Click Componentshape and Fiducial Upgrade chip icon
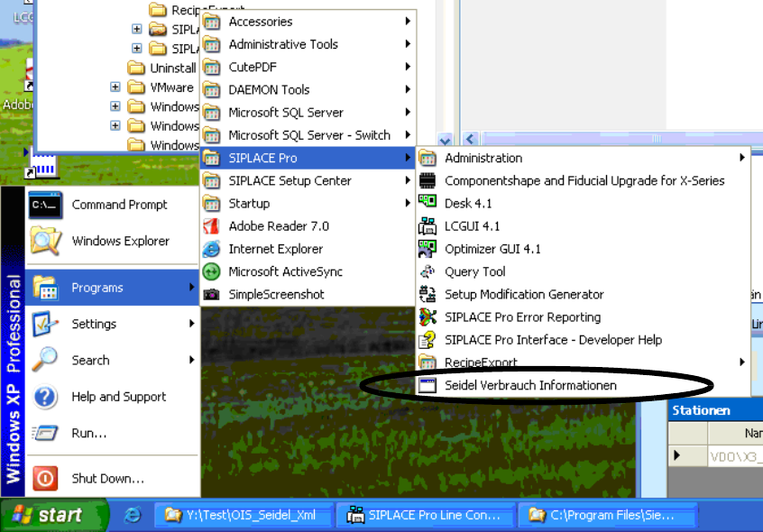 (427, 180)
